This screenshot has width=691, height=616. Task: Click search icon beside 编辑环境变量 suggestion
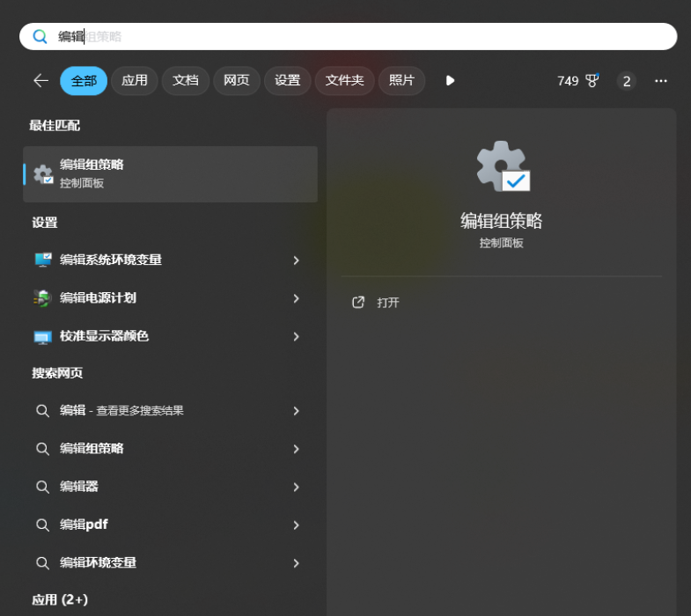tap(42, 563)
